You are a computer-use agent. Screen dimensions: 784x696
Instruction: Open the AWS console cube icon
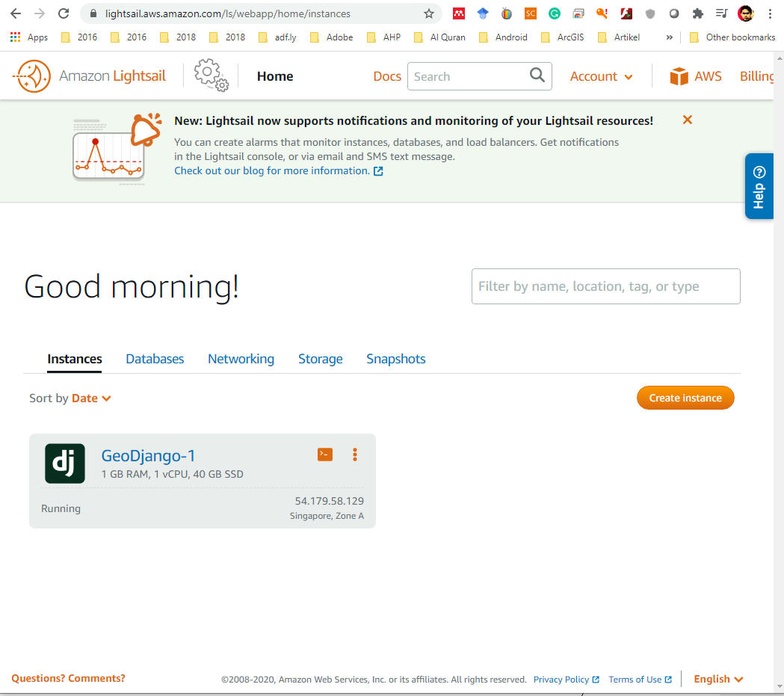coord(679,76)
